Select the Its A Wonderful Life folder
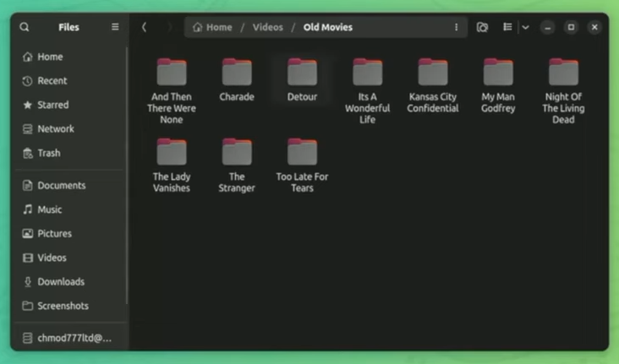This screenshot has height=364, width=619. tap(368, 90)
